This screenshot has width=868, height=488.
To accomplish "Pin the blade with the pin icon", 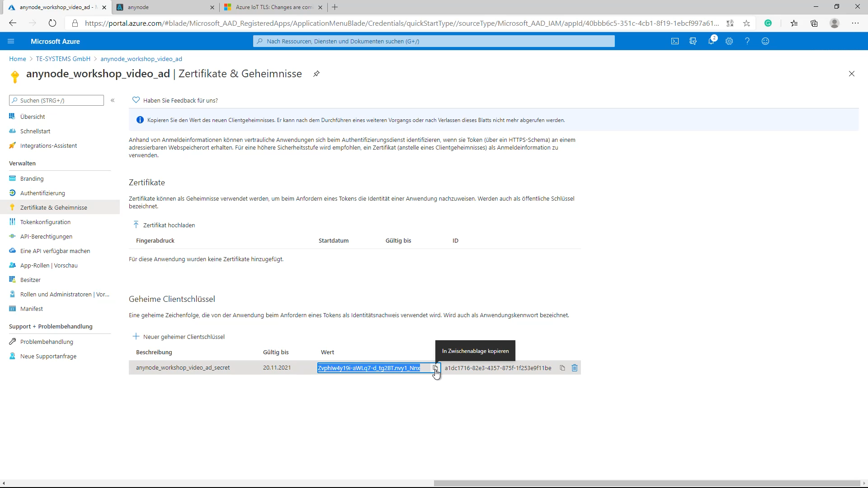I will [316, 74].
